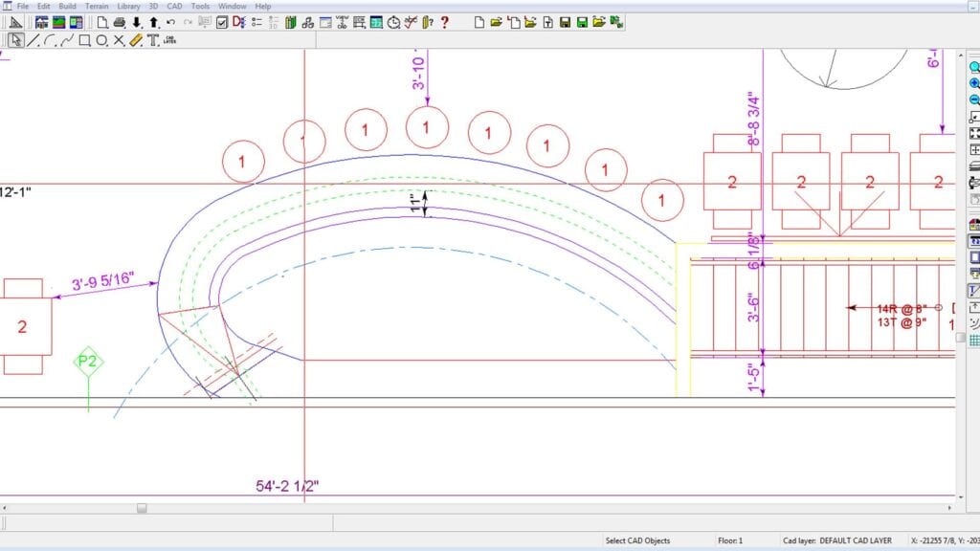Viewport: 980px width, 551px height.
Task: Click the page with T template icon
Action: point(547,23)
